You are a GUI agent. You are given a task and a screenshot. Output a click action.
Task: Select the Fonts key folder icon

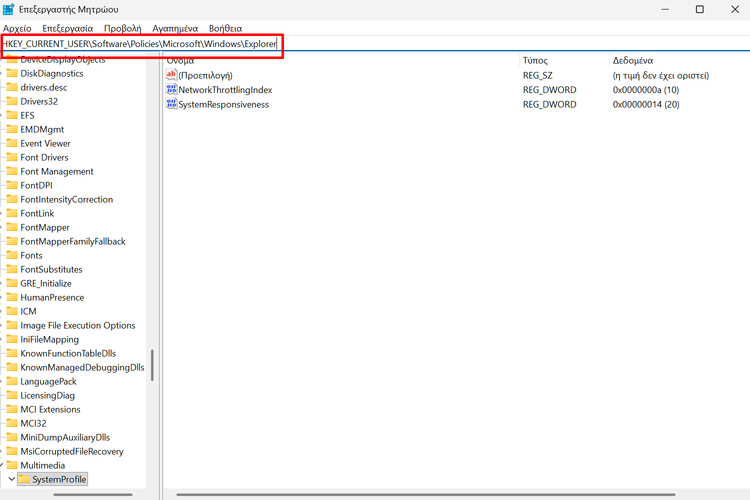click(12, 255)
